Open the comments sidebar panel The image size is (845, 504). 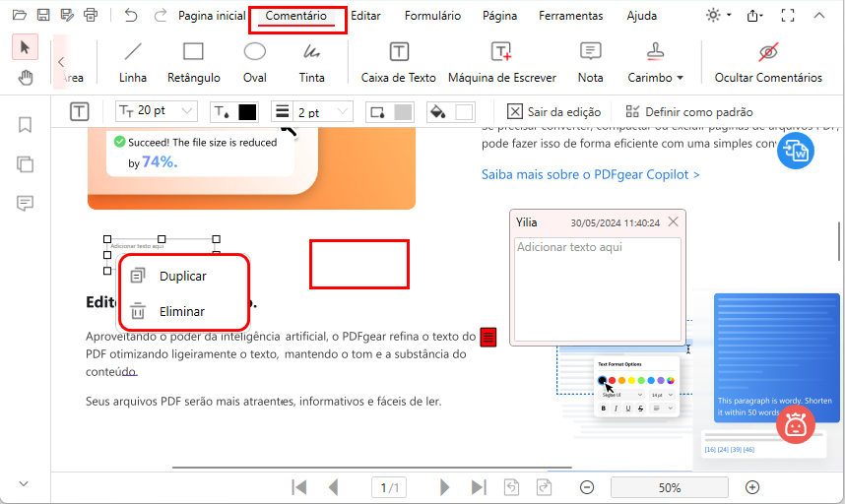coord(25,203)
